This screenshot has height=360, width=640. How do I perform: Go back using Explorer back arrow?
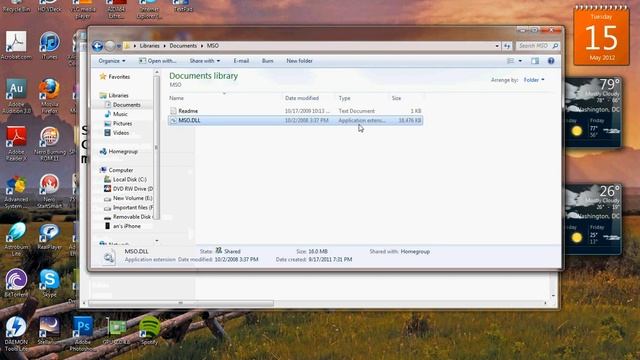point(97,46)
